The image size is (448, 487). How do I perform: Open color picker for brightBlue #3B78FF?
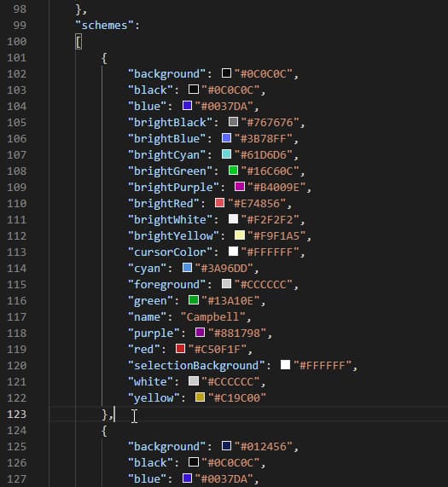pyautogui.click(x=226, y=138)
